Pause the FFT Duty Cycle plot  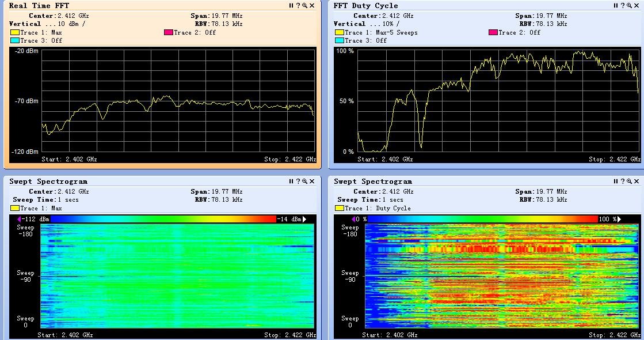pos(616,5)
